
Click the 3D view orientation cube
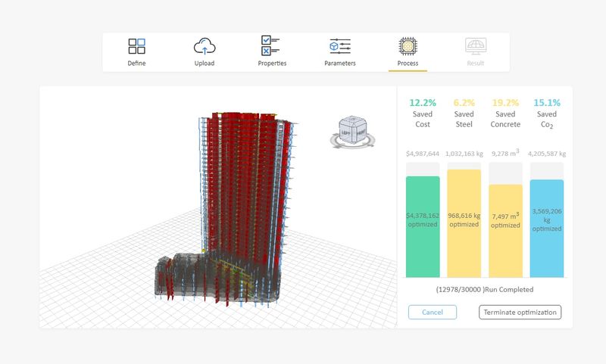(x=352, y=129)
